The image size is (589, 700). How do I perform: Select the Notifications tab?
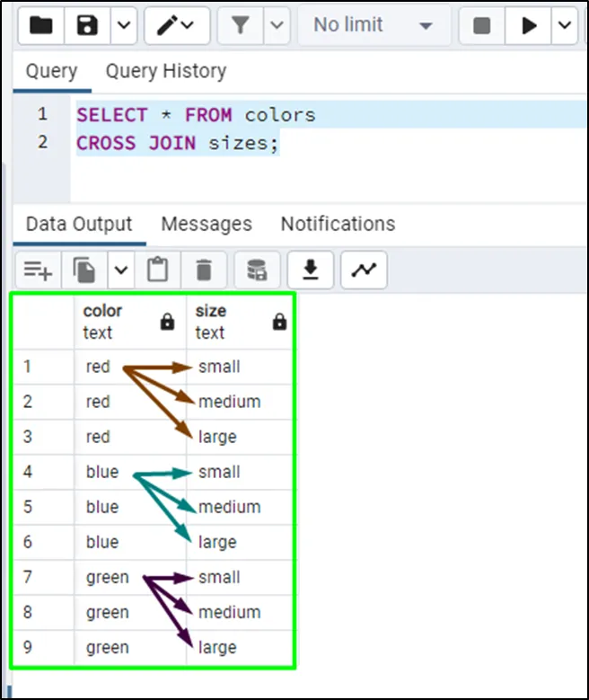pyautogui.click(x=338, y=224)
